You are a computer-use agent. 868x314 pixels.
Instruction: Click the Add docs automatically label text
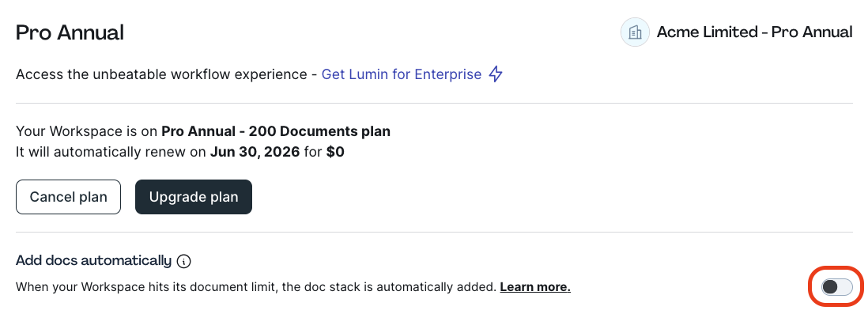93,260
